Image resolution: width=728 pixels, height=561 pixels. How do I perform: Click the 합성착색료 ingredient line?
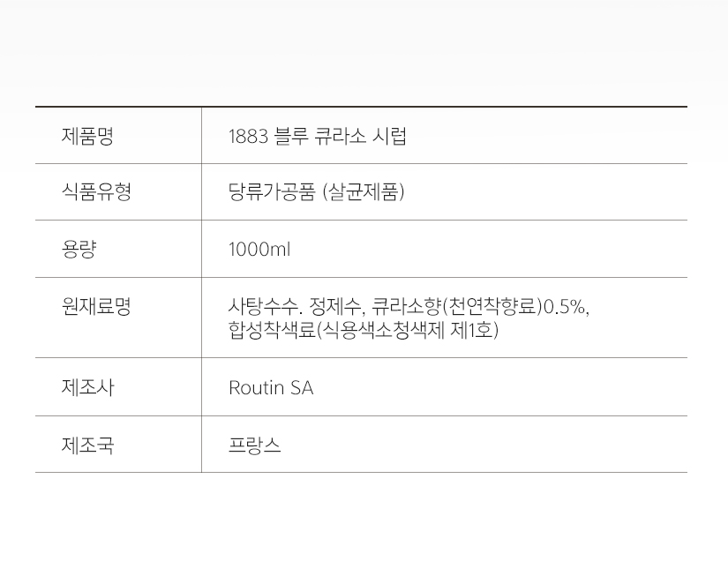click(x=364, y=331)
